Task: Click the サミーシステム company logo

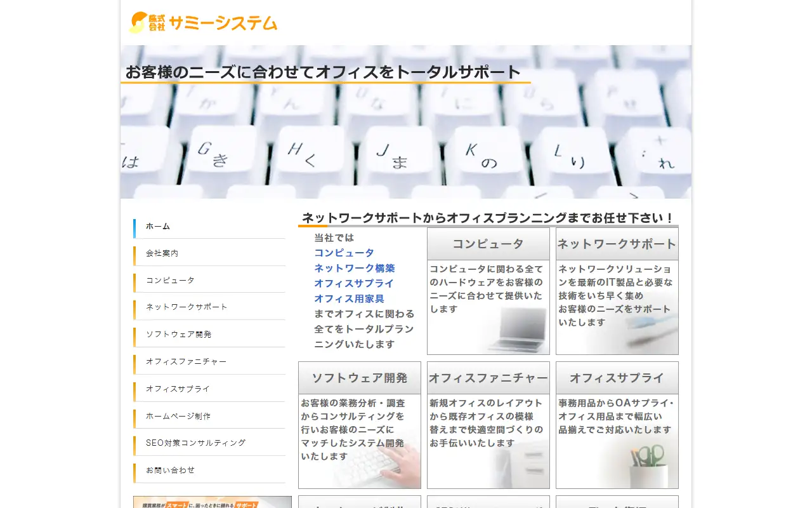Action: 203,22
